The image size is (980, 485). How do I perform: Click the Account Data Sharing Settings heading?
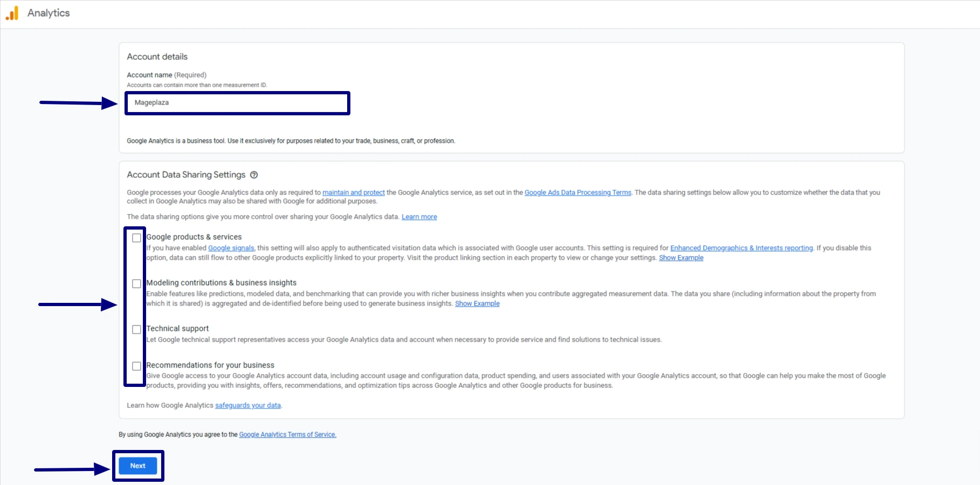pos(186,175)
